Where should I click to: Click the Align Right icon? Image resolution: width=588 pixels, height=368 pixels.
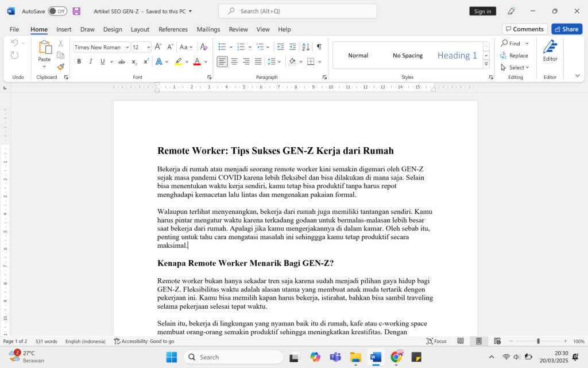pos(246,62)
